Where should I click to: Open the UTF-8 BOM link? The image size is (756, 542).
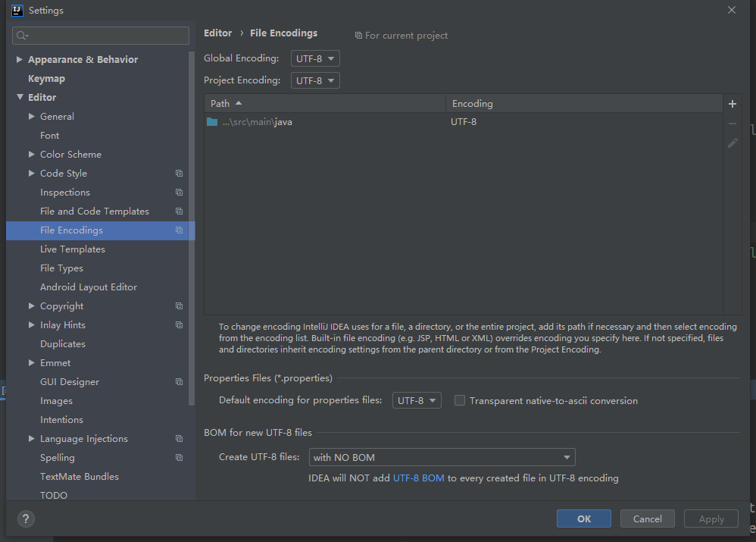click(419, 478)
